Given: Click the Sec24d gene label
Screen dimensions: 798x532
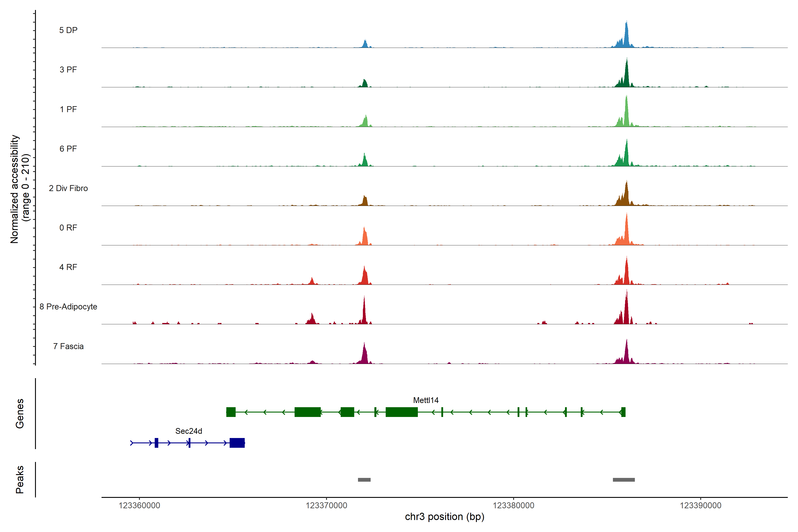Looking at the screenshot, I should point(189,431).
